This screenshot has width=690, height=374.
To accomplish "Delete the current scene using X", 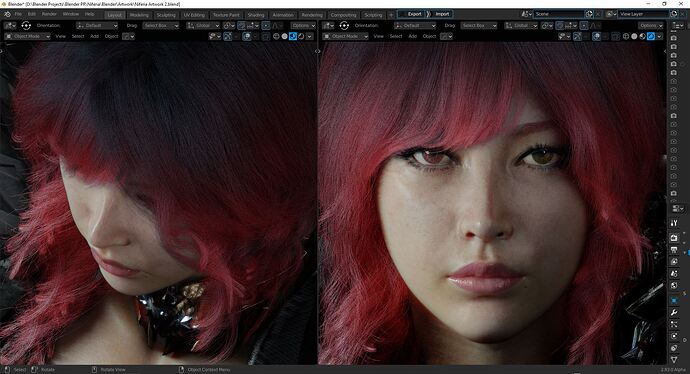I will (598, 14).
